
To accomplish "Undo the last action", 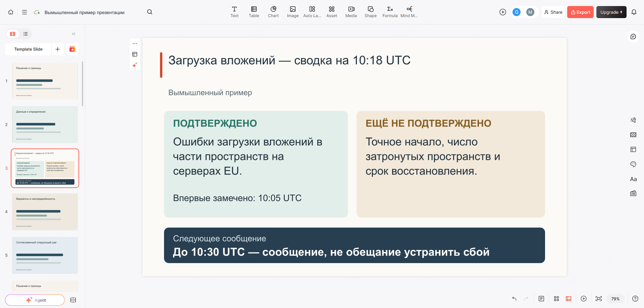I will tap(514, 299).
